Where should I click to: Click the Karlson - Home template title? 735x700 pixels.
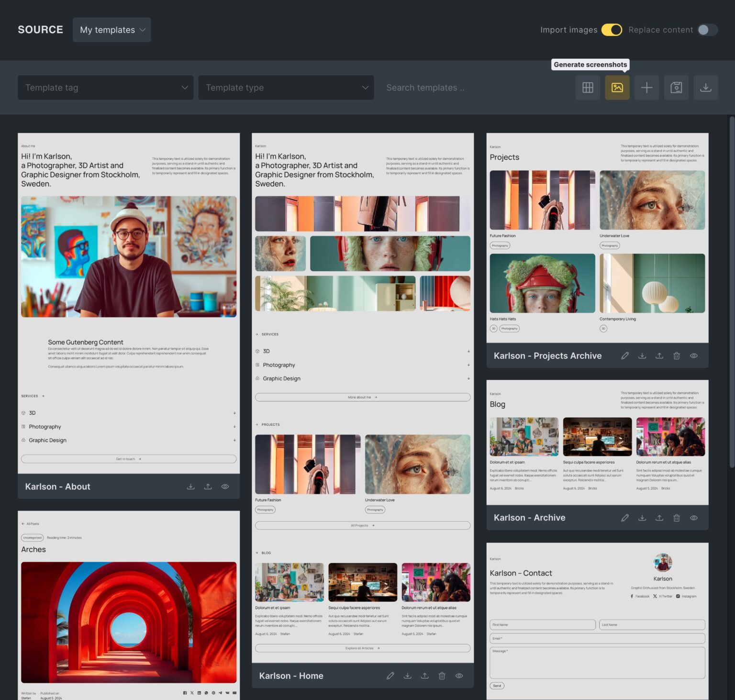(x=291, y=676)
